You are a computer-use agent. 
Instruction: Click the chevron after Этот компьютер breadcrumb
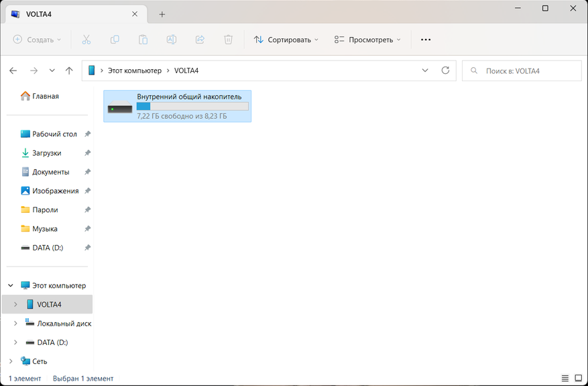pos(168,70)
